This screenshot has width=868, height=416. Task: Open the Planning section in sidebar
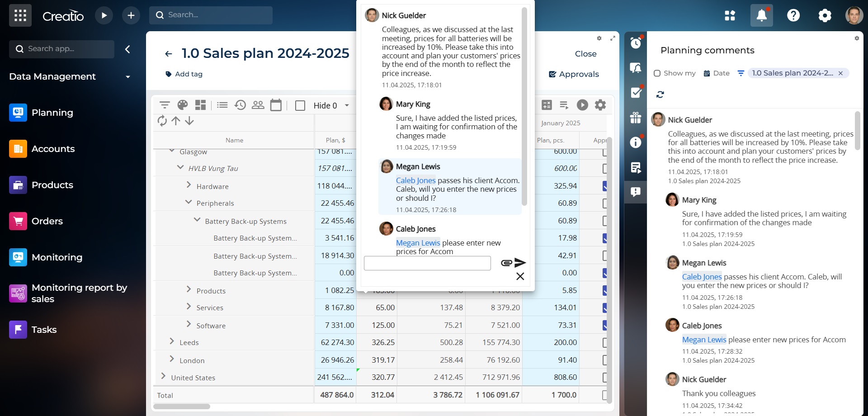coord(42,113)
